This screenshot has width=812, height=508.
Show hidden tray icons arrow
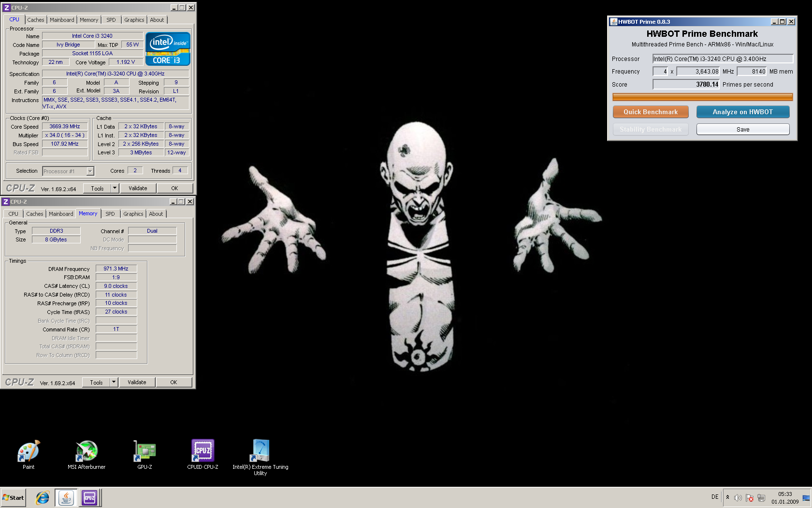pyautogui.click(x=727, y=497)
